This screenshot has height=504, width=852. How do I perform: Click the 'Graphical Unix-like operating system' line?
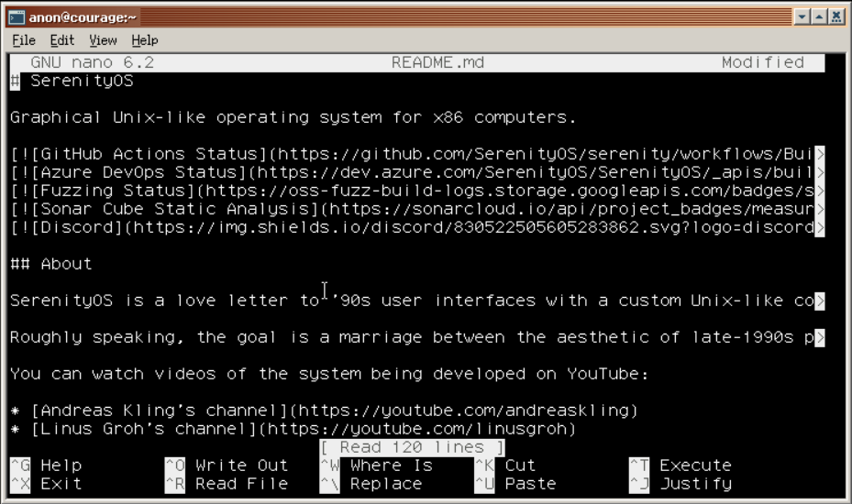(293, 117)
